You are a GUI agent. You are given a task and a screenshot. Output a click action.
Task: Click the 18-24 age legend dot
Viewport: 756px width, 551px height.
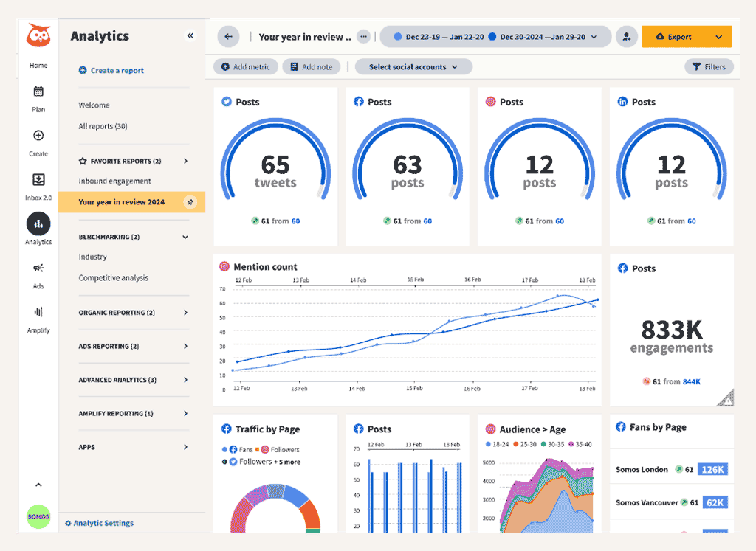(488, 444)
